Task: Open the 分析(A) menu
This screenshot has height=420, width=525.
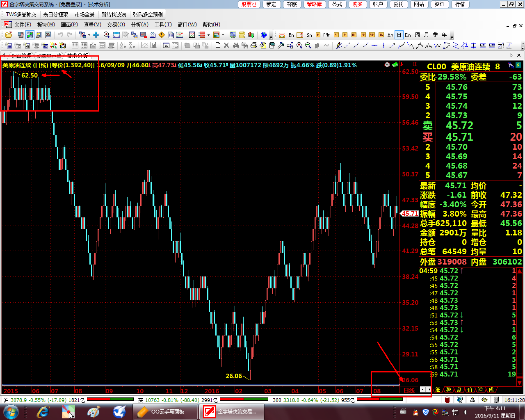Action: coord(139,25)
